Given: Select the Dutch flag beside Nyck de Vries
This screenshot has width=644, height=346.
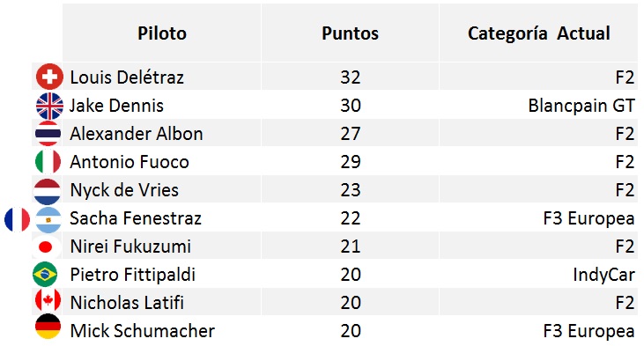Looking at the screenshot, I should pyautogui.click(x=48, y=191).
